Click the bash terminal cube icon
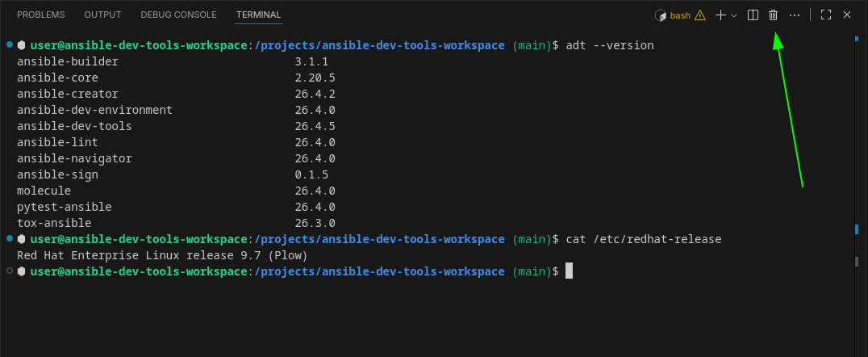 (661, 15)
